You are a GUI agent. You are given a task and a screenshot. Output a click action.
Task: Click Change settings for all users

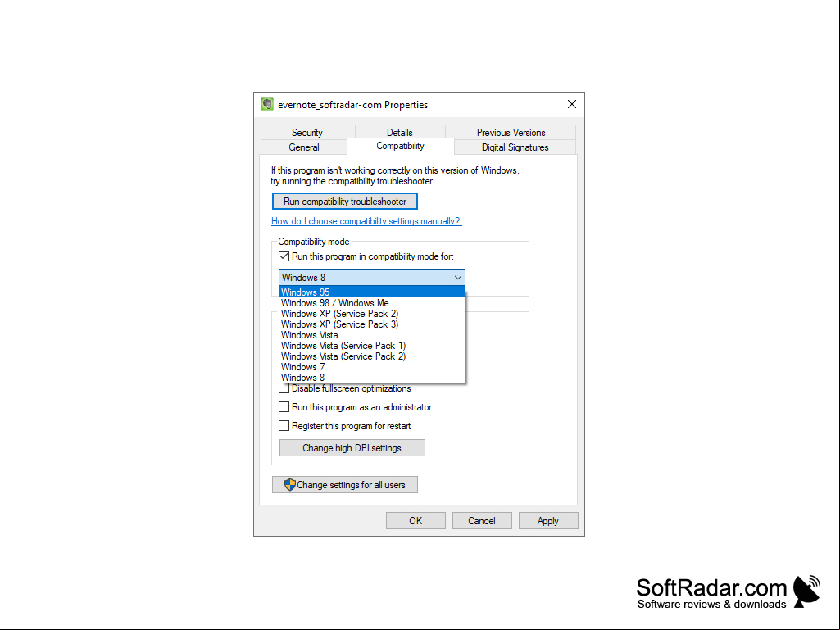click(345, 485)
